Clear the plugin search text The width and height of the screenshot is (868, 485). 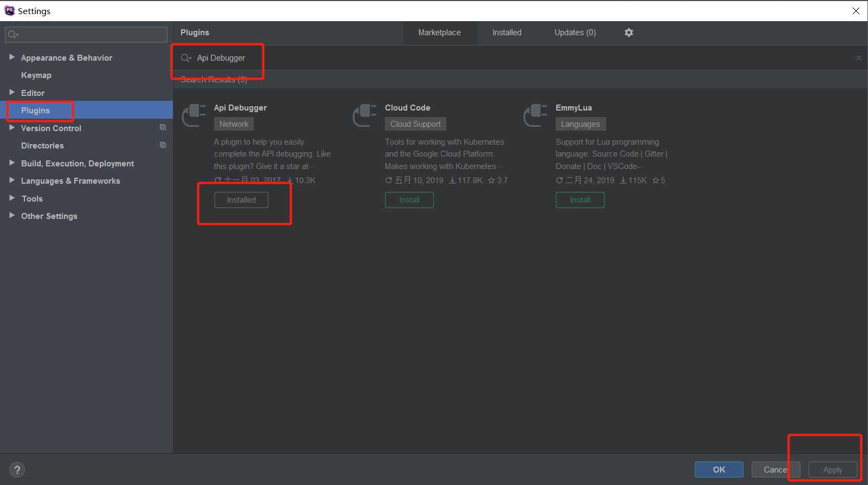(x=858, y=58)
